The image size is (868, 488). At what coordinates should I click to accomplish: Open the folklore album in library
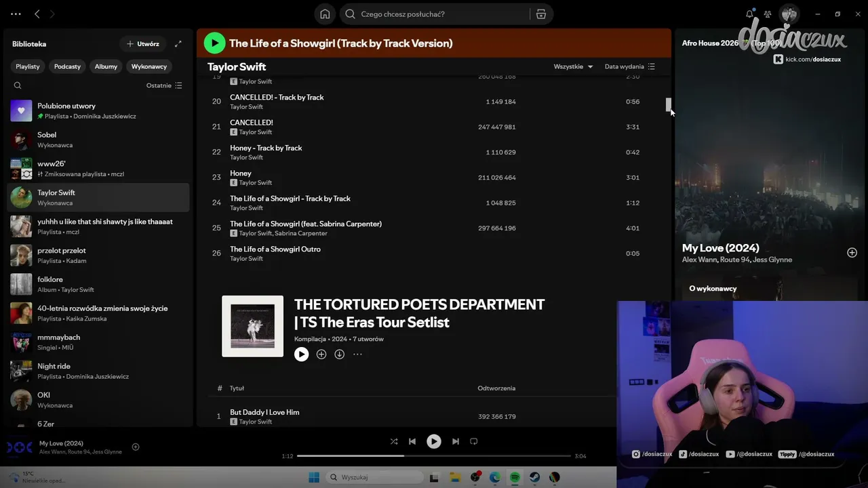[x=98, y=284]
